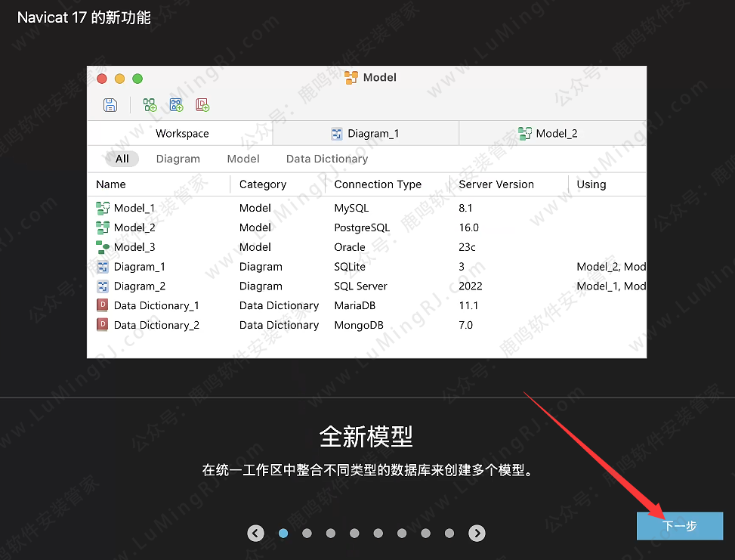Click the New Diagram toolbar icon
This screenshot has height=560, width=735.
pyautogui.click(x=175, y=104)
